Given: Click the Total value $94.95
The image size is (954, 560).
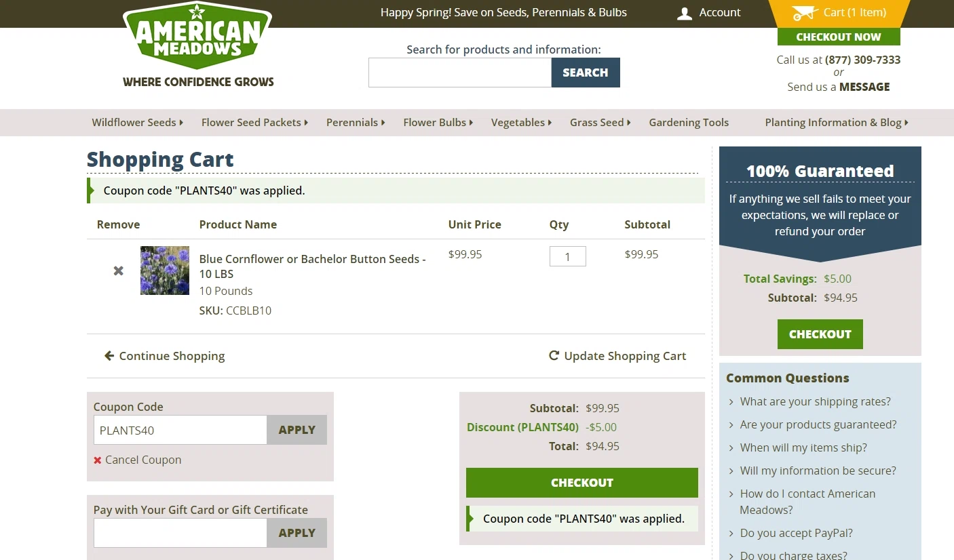Looking at the screenshot, I should click(603, 446).
